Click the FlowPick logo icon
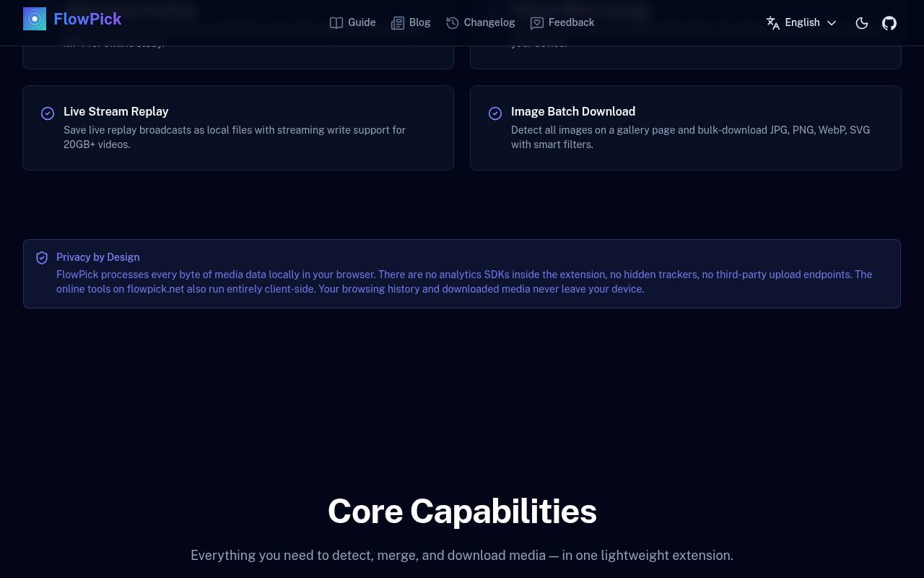 coord(35,19)
